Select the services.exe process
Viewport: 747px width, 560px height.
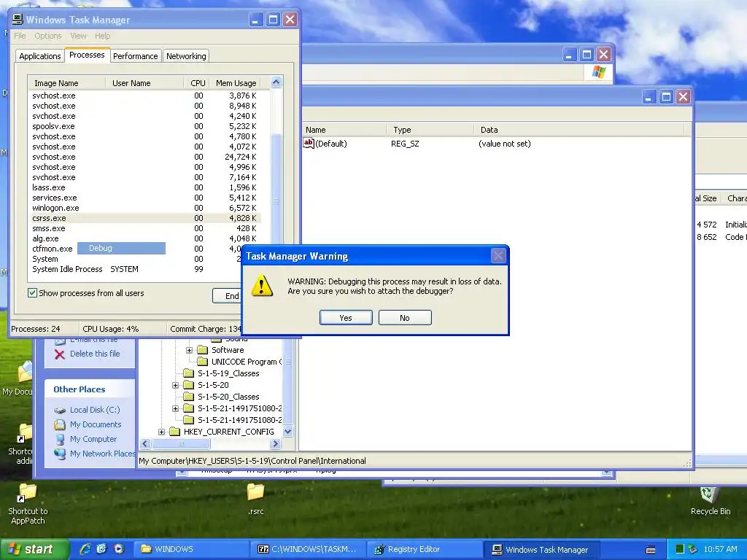pyautogui.click(x=144, y=198)
